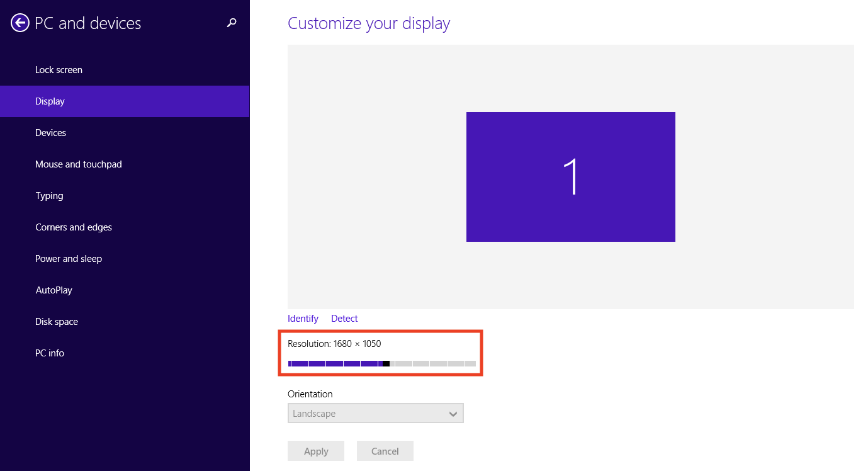The width and height of the screenshot is (868, 471).
Task: Click Detect to find other displays
Action: pos(344,318)
